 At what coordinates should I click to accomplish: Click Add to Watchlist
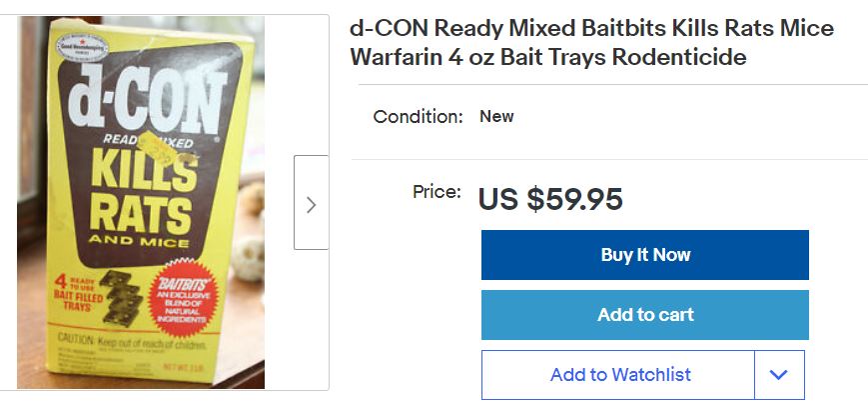click(x=619, y=375)
